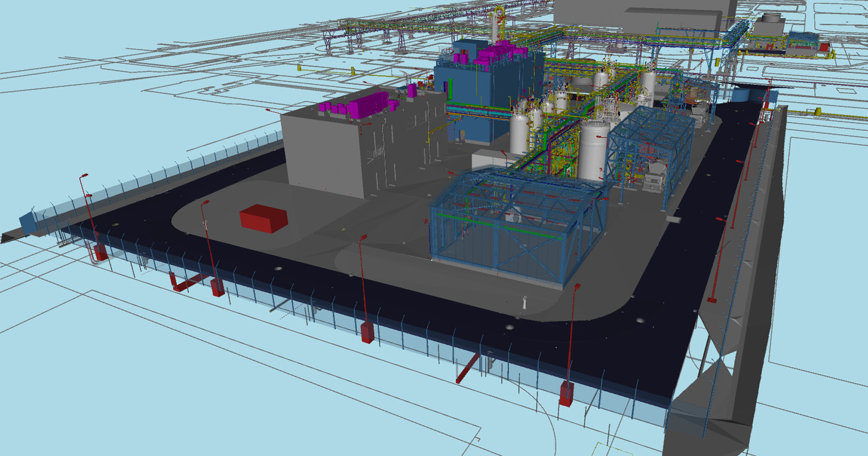Select magenta equipment atop the blue building

point(495,53)
